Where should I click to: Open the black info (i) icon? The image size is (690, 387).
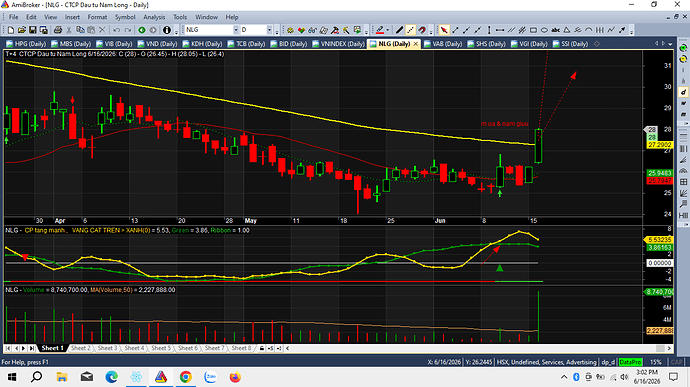(x=167, y=30)
